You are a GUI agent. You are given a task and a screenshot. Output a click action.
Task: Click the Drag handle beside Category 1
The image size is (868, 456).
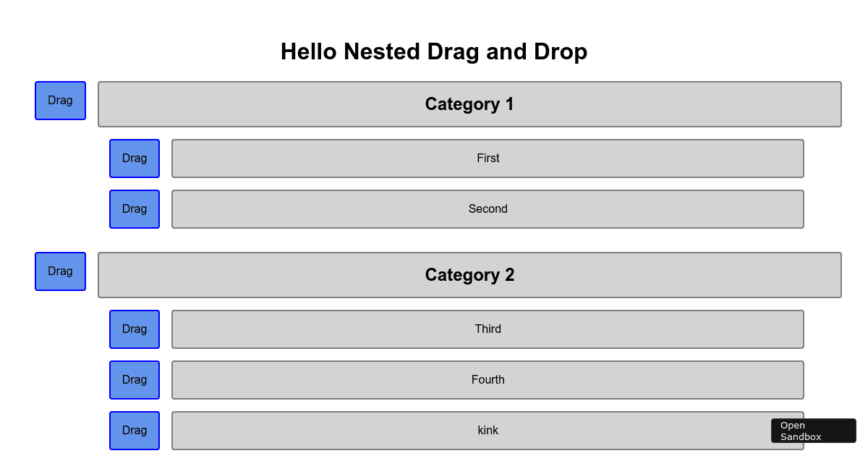point(60,101)
